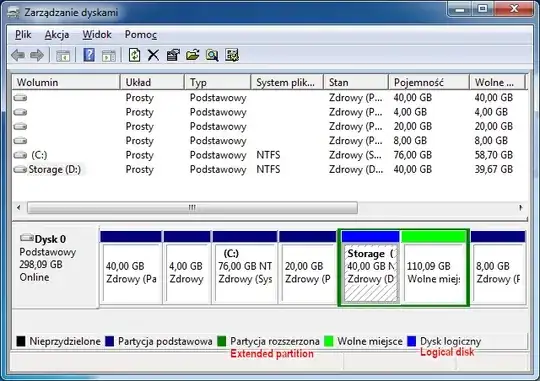Click the Dysk 0 disk label panel

coord(56,267)
